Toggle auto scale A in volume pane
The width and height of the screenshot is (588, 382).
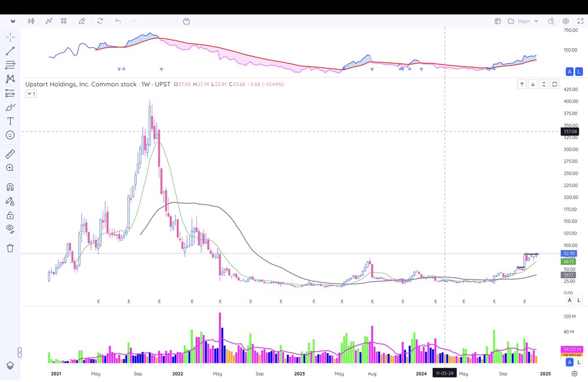pos(569,362)
